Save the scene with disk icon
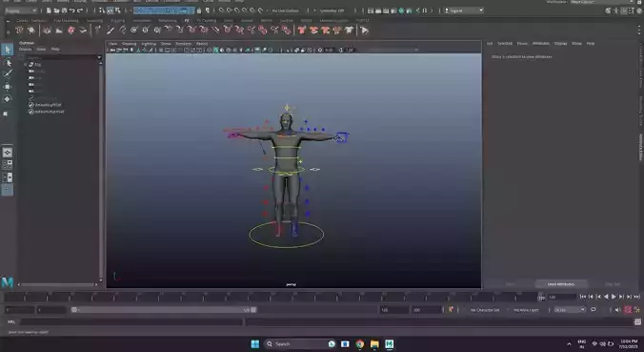This screenshot has height=352, width=644. pyautogui.click(x=64, y=10)
